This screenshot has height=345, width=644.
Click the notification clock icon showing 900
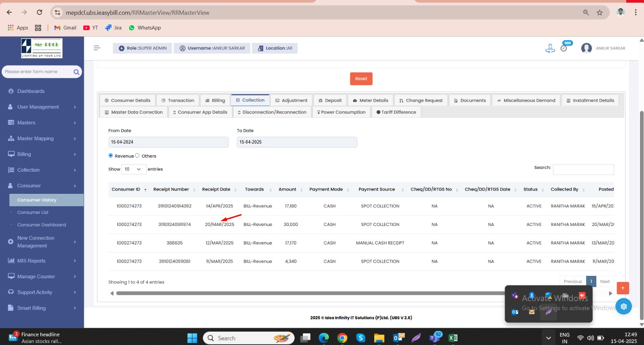pyautogui.click(x=564, y=47)
